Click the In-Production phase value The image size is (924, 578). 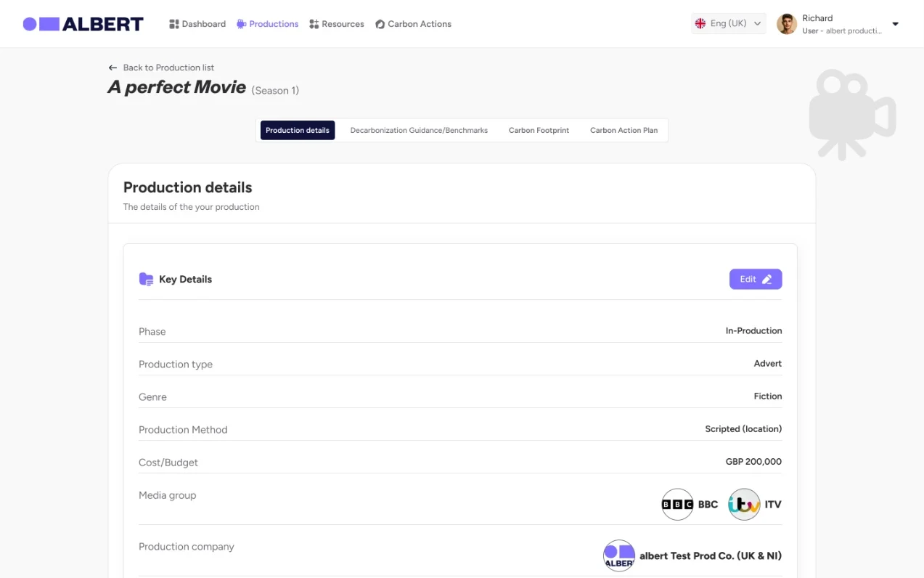point(753,331)
